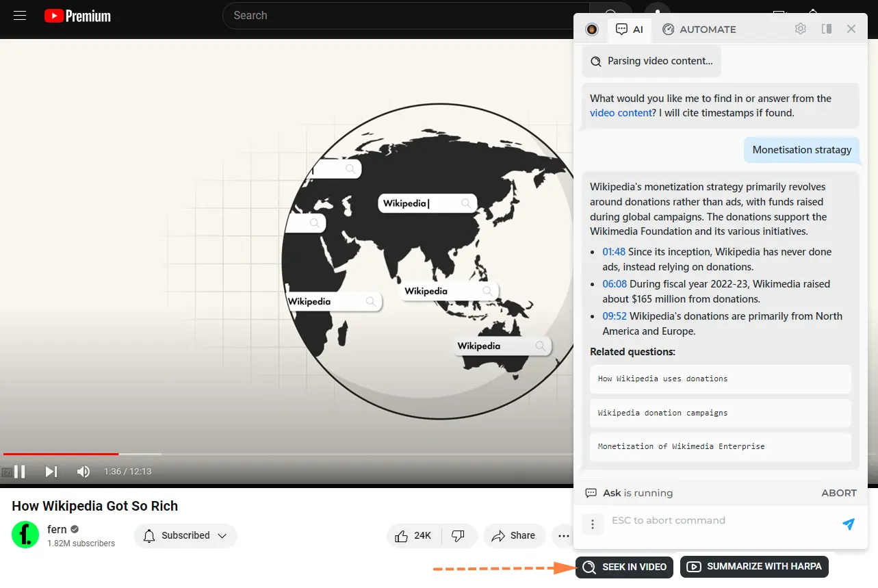
Task: Open the three-dot menu beside chat input
Action: [x=593, y=524]
